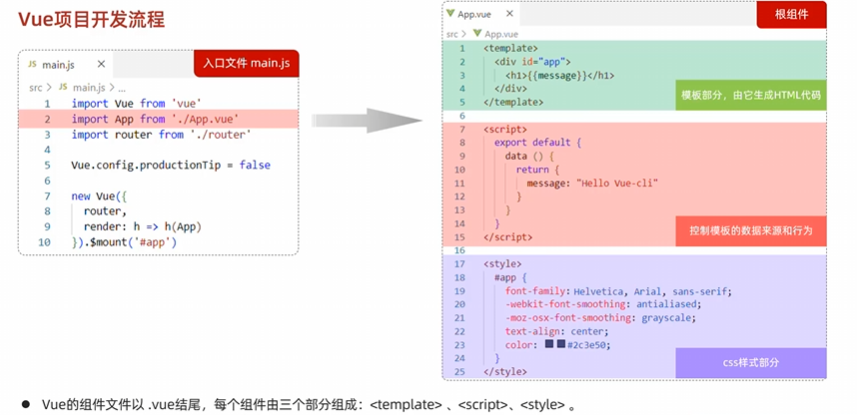Click 'export default {' line
857x415 pixels.
(x=538, y=143)
